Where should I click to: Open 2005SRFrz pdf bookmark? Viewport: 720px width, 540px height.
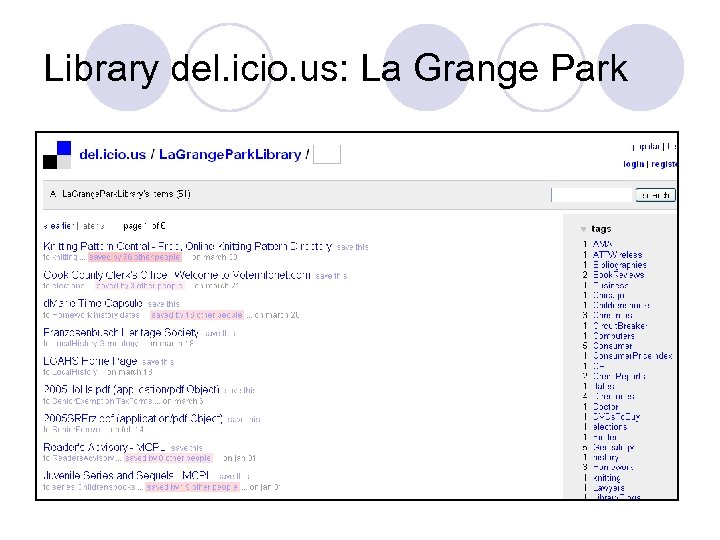click(133, 418)
